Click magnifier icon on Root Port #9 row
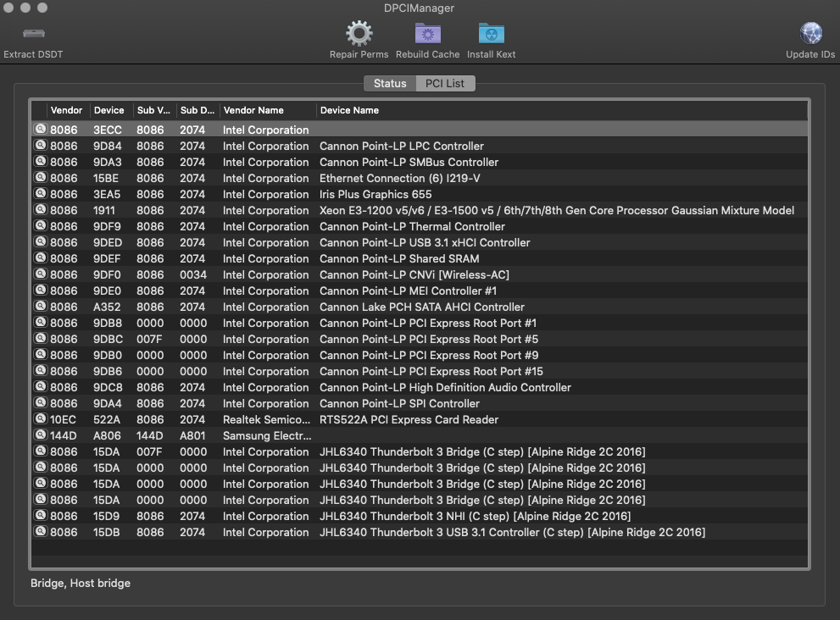Image resolution: width=840 pixels, height=620 pixels. coord(40,354)
